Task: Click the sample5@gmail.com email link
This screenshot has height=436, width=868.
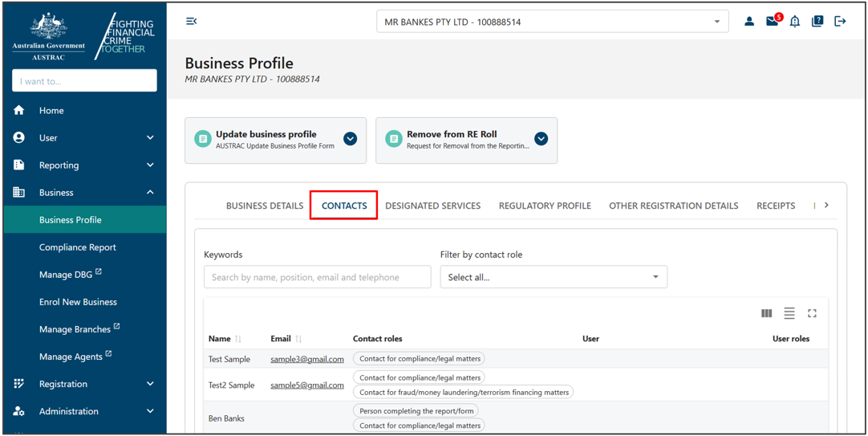Action: pos(307,385)
